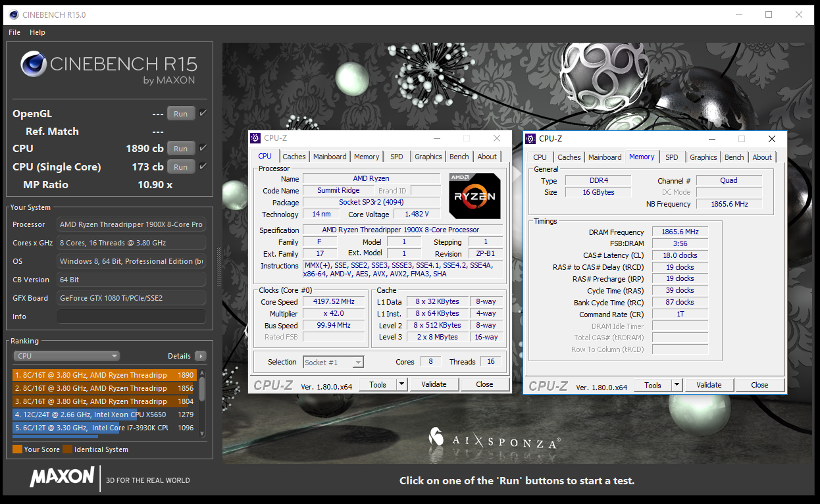The height and width of the screenshot is (504, 820).
Task: Click the CAS# Latency value 18.0 clocks
Action: tap(680, 256)
